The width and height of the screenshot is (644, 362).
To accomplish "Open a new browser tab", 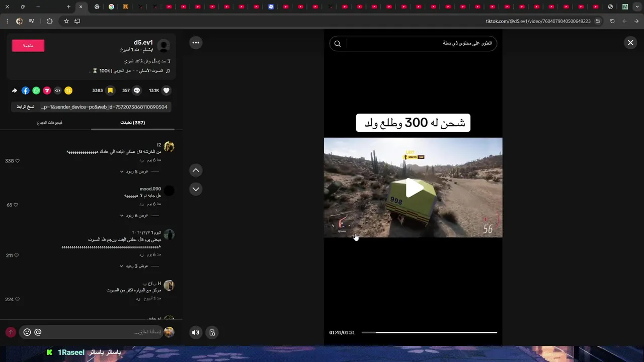I will pyautogui.click(x=68, y=7).
